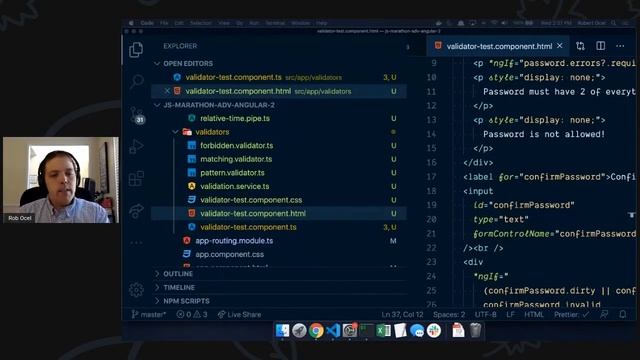
Task: Open the View menu
Action: click(x=224, y=23)
